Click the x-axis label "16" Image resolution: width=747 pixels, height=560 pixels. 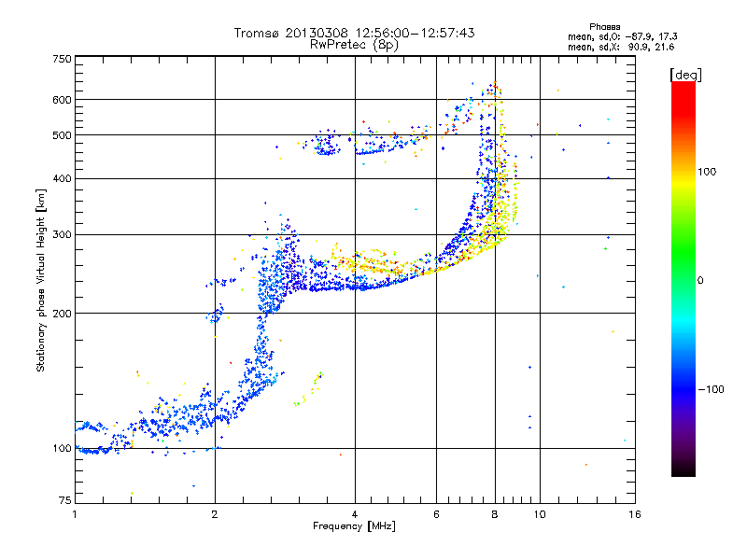(x=635, y=514)
